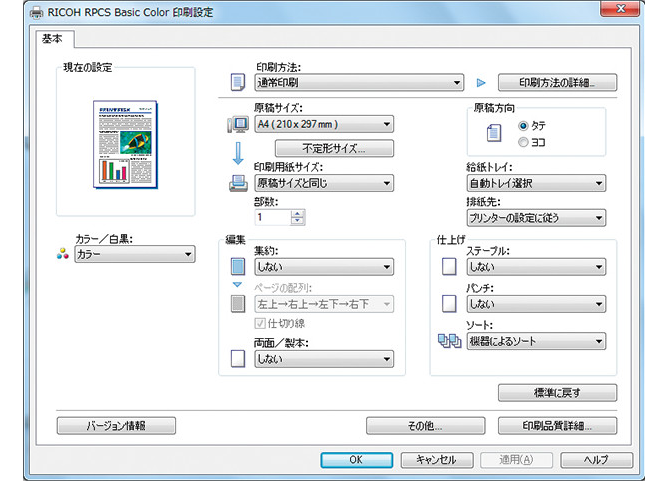Open the 原稿サイズ A4 dropdown
Viewport: 668px width, 481px height.
click(x=324, y=124)
